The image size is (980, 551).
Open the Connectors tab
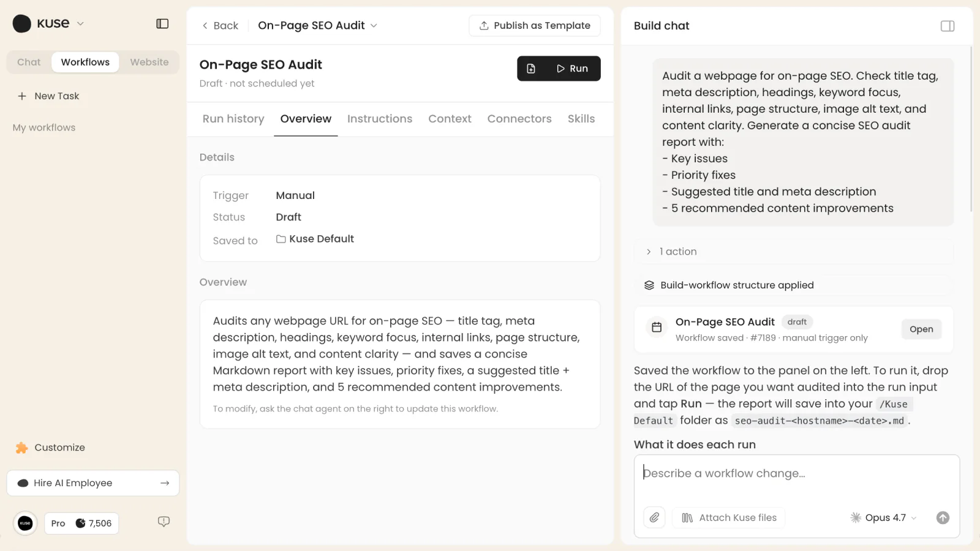519,119
